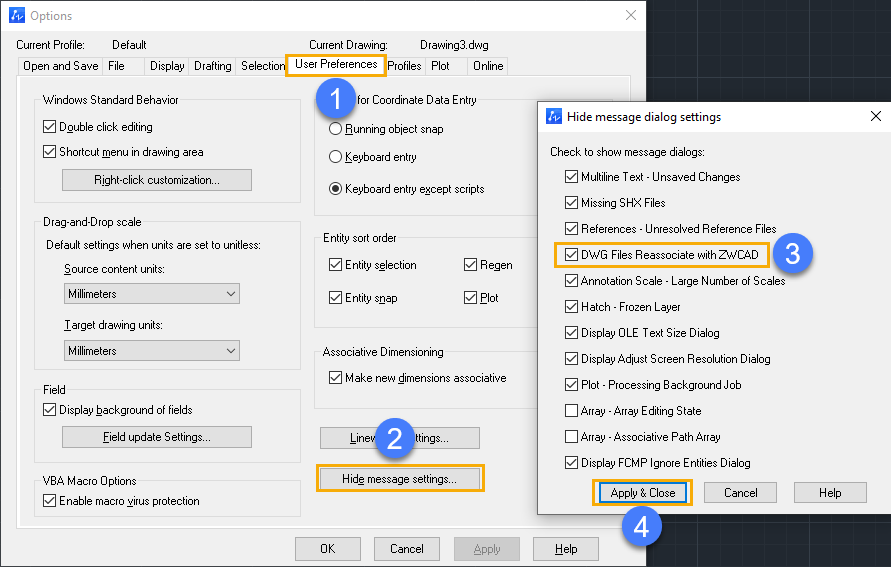This screenshot has width=891, height=567.
Task: Select Keyboard entry except scripts option
Action: [335, 189]
